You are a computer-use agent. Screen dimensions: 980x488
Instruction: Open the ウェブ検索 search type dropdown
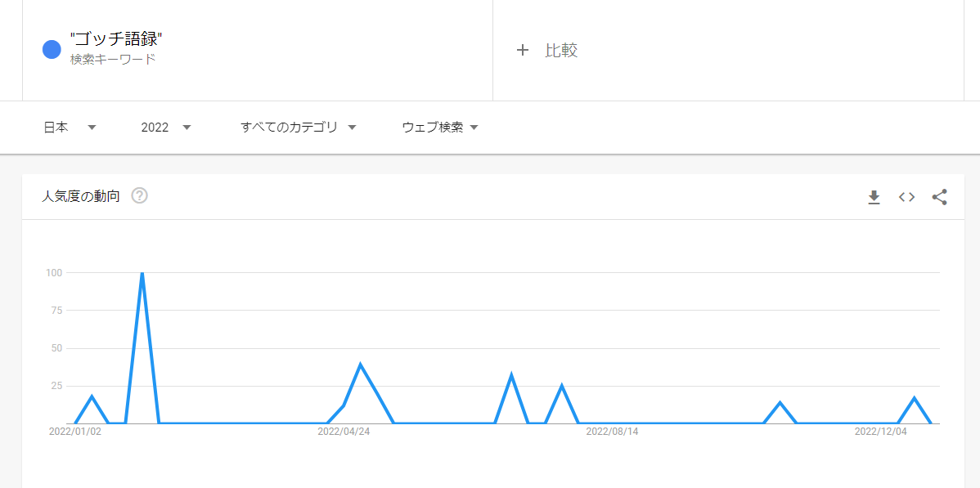440,128
